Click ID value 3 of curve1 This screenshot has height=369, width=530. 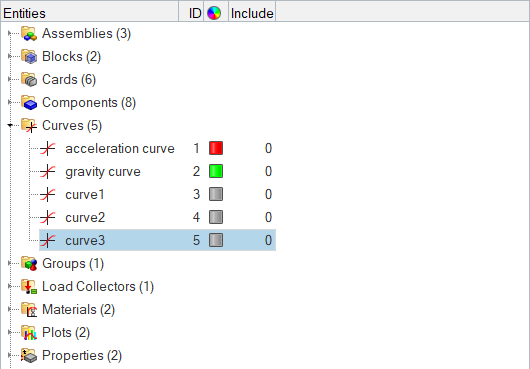pos(196,194)
